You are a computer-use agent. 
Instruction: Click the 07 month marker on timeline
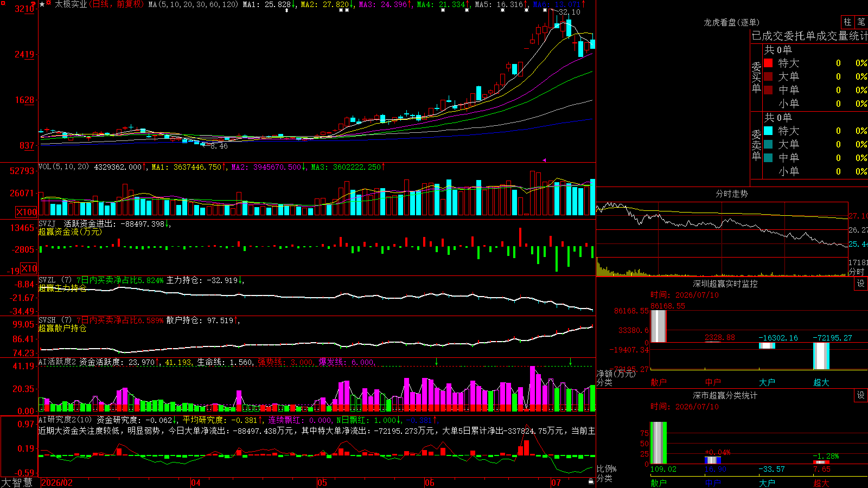click(556, 483)
